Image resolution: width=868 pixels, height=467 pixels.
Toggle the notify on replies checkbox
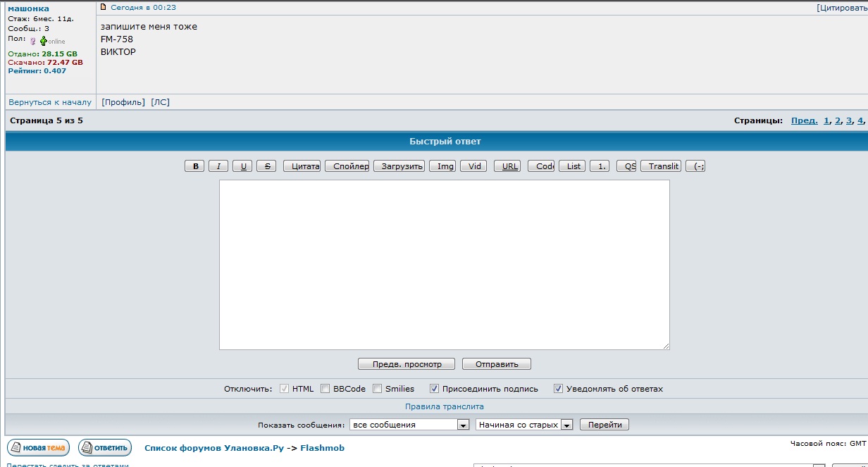tap(559, 389)
